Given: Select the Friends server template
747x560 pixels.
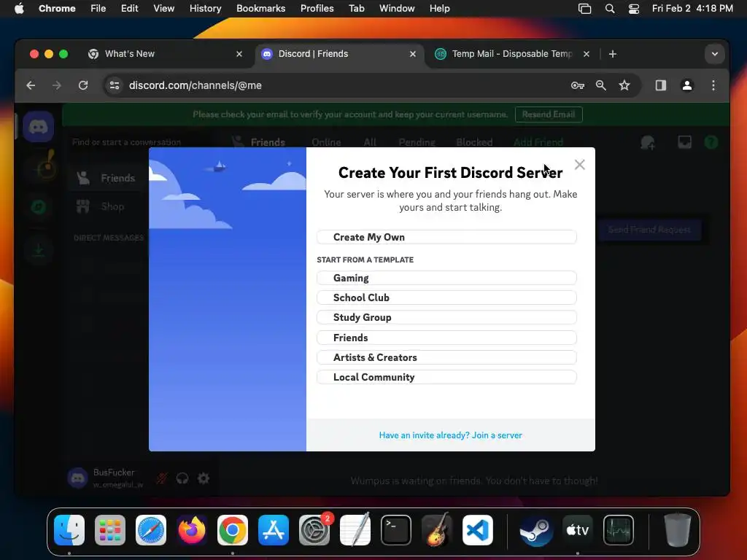Looking at the screenshot, I should [x=446, y=338].
